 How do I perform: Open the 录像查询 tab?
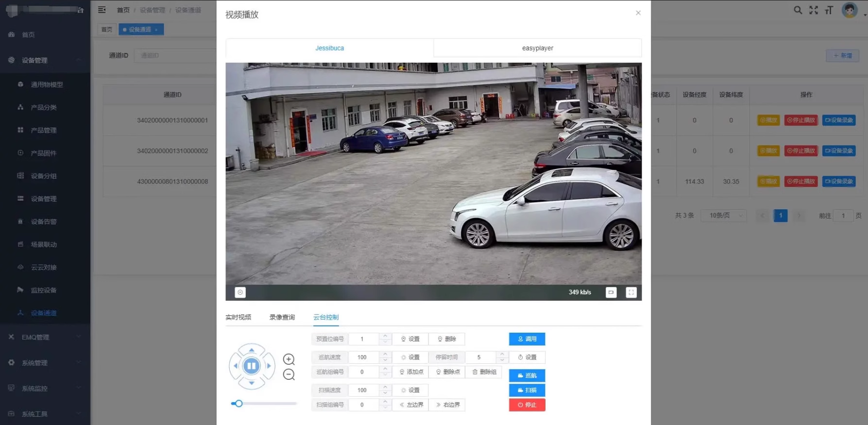click(x=282, y=317)
